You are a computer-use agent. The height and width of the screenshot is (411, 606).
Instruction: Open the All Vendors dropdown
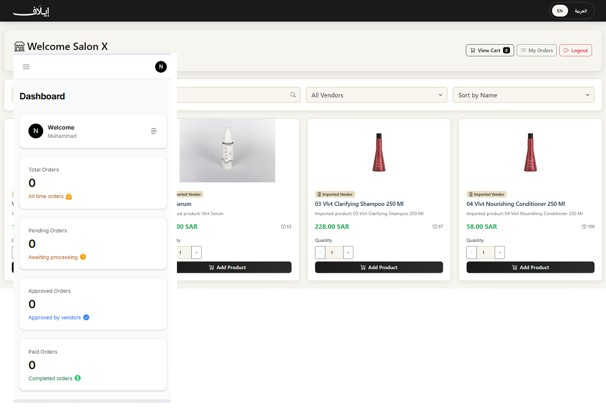376,95
